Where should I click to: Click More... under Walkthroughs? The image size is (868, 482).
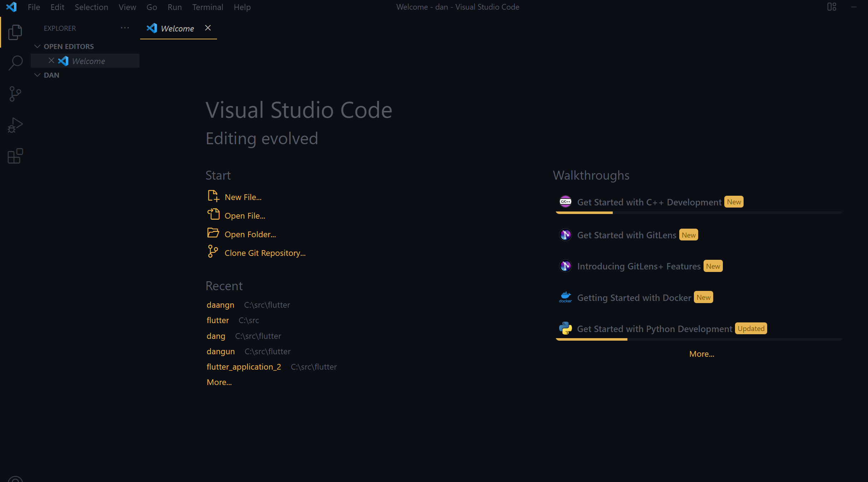point(702,354)
